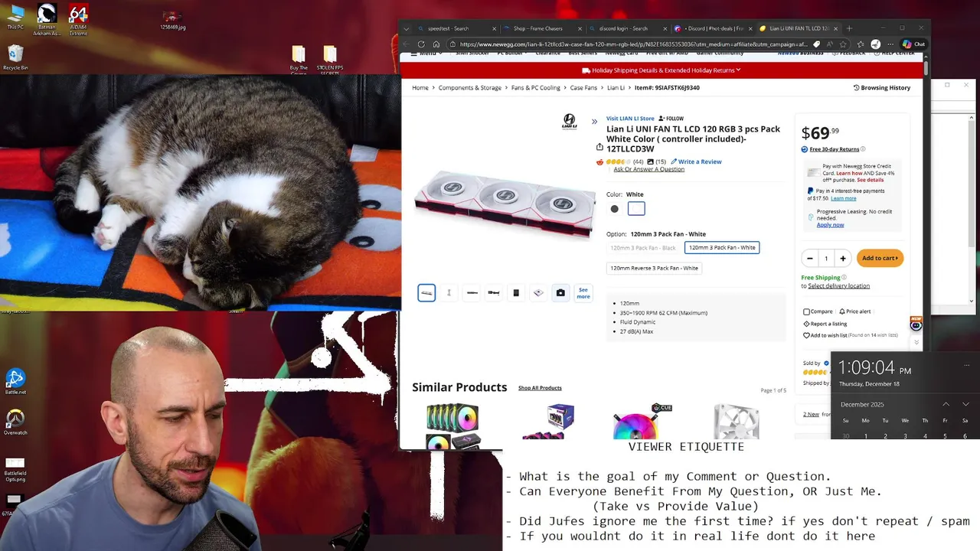The height and width of the screenshot is (551, 980).
Task: Open Copilot Chat button in browser
Action: click(x=913, y=44)
